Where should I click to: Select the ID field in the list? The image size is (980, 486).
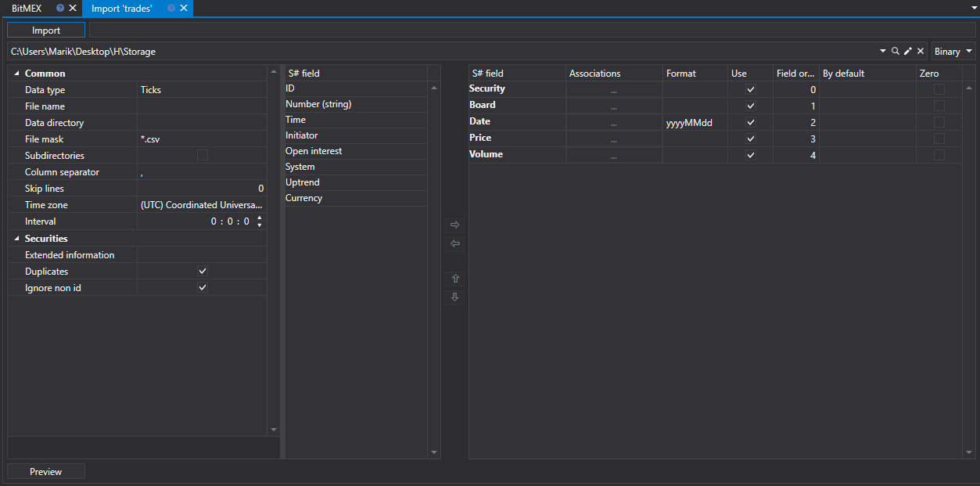pyautogui.click(x=355, y=88)
